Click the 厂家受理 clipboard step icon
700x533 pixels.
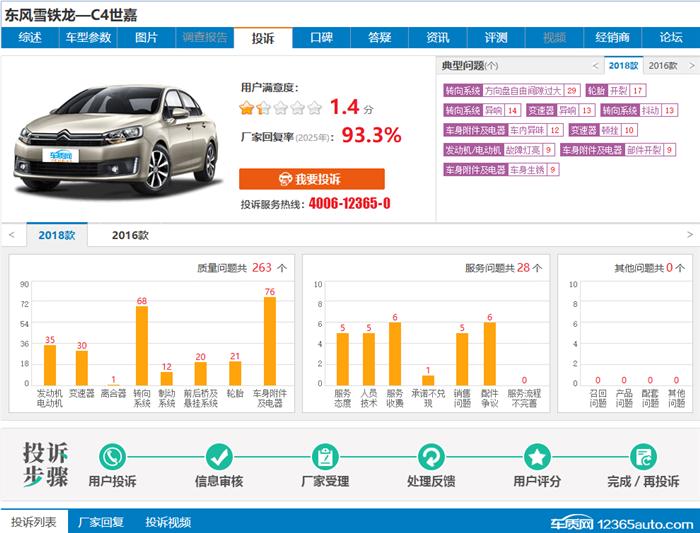point(325,457)
